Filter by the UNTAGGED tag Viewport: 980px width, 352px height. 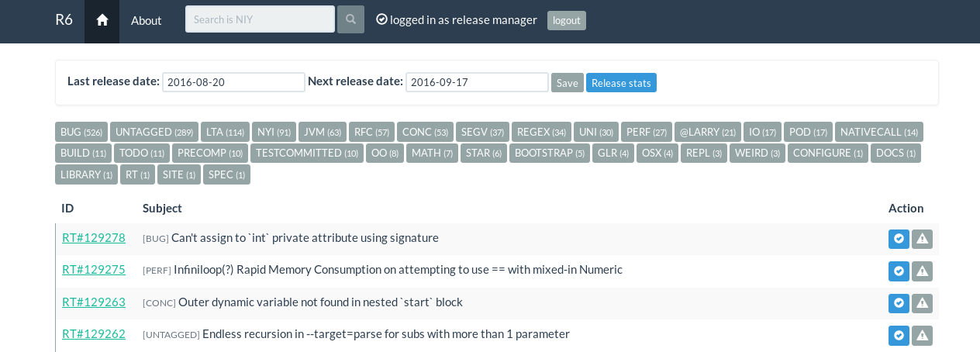coord(154,132)
